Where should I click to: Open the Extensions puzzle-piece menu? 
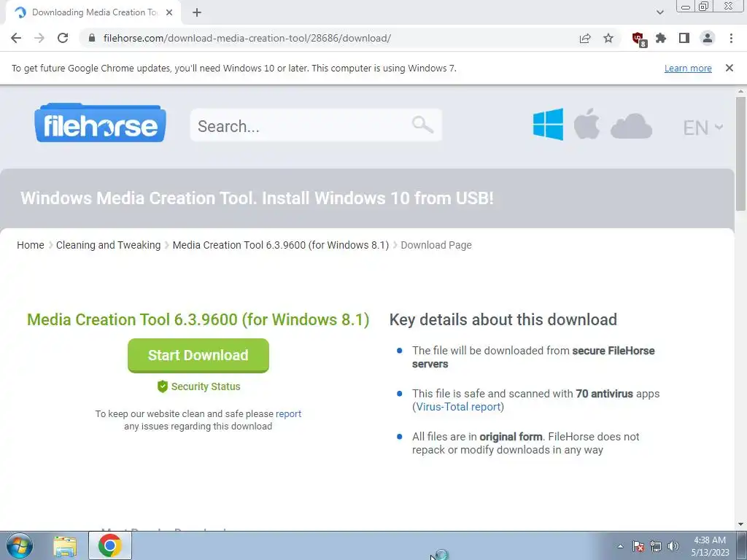click(661, 38)
